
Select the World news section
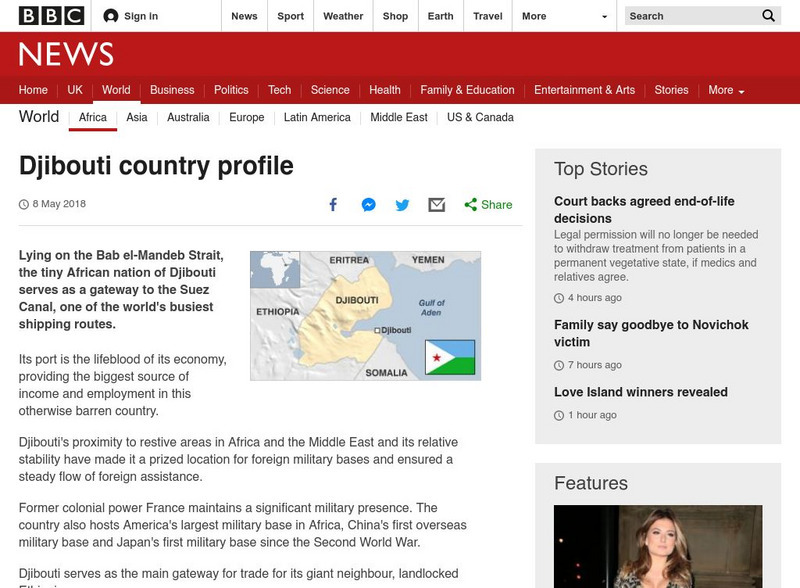pos(116,90)
